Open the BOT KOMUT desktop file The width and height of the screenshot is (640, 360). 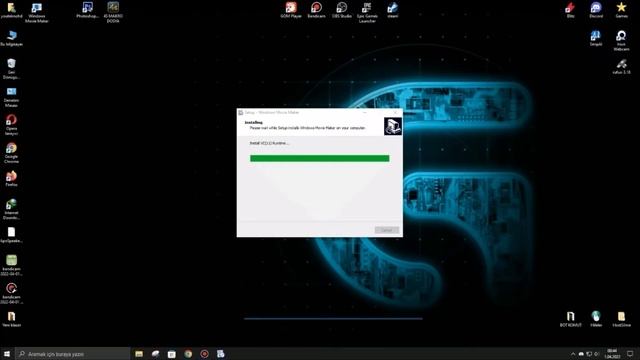click(571, 319)
